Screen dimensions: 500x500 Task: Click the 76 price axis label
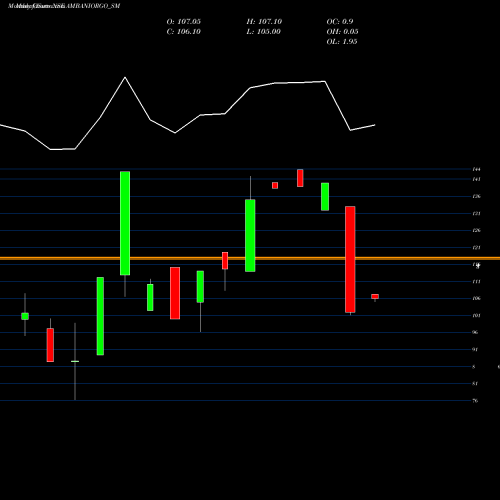475,401
